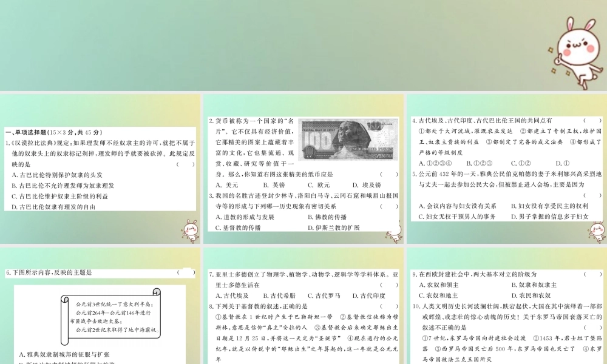The width and height of the screenshot is (607, 364).
Task: Click question text 6.下图所示内容,反映的主题是
Action: [49, 273]
